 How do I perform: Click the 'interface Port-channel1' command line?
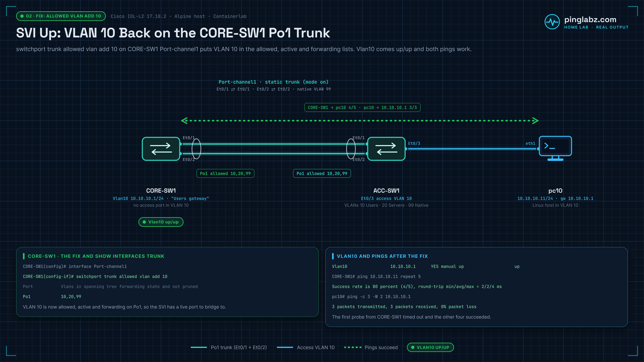(x=75, y=266)
